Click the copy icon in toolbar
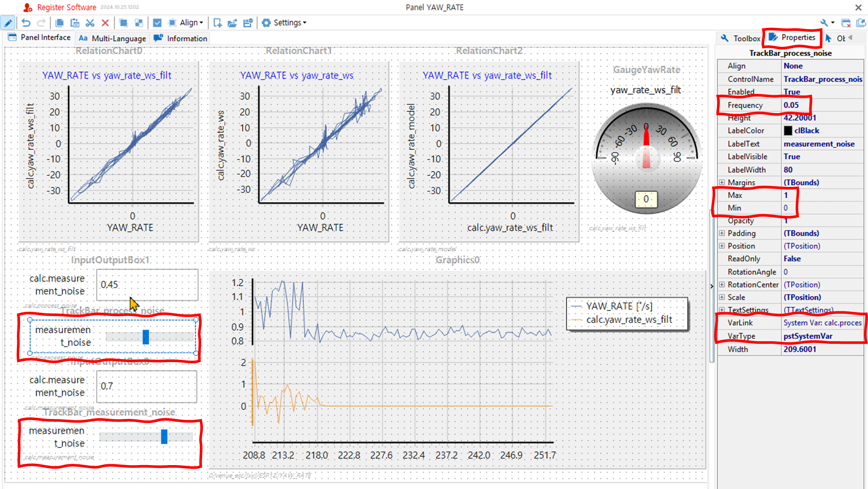The height and width of the screenshot is (489, 868). 60,23
